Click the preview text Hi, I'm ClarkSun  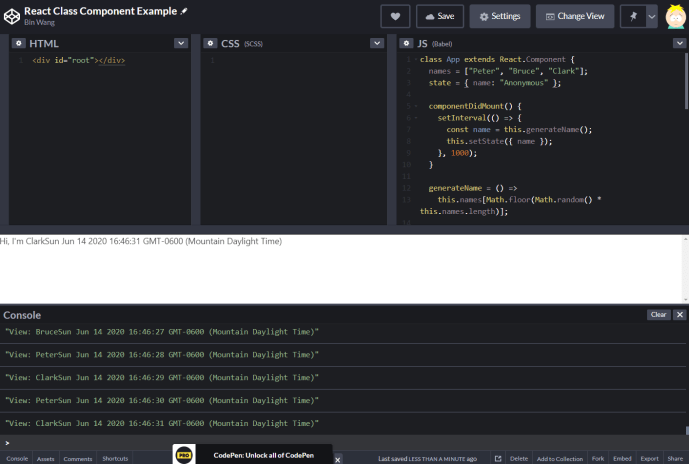(x=141, y=241)
